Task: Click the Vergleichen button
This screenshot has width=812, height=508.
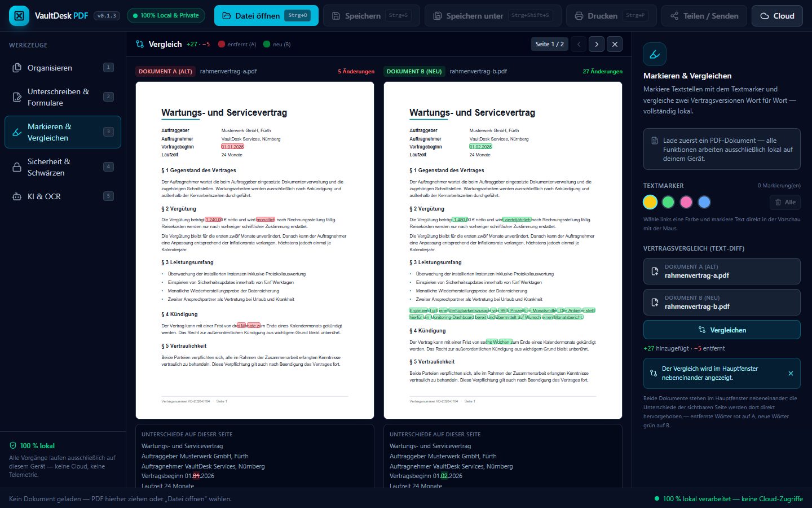Action: click(x=722, y=330)
